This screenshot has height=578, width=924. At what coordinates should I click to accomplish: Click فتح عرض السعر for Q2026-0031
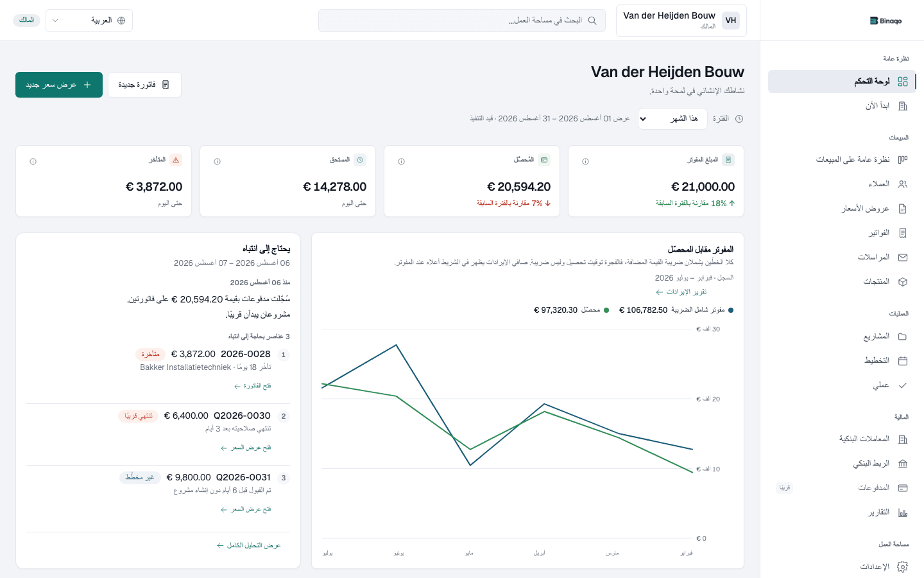[246, 509]
